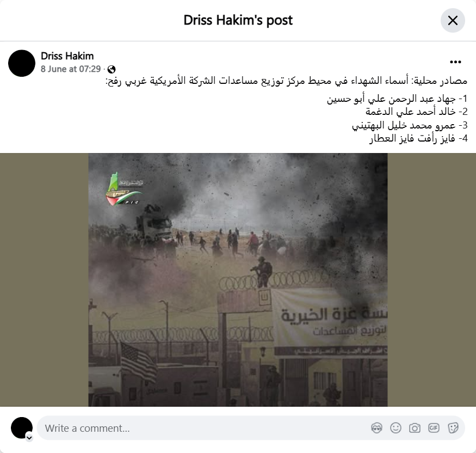Viewport: 476px width, 453px height.
Task: Open the sticker picker icon
Action: (x=453, y=428)
